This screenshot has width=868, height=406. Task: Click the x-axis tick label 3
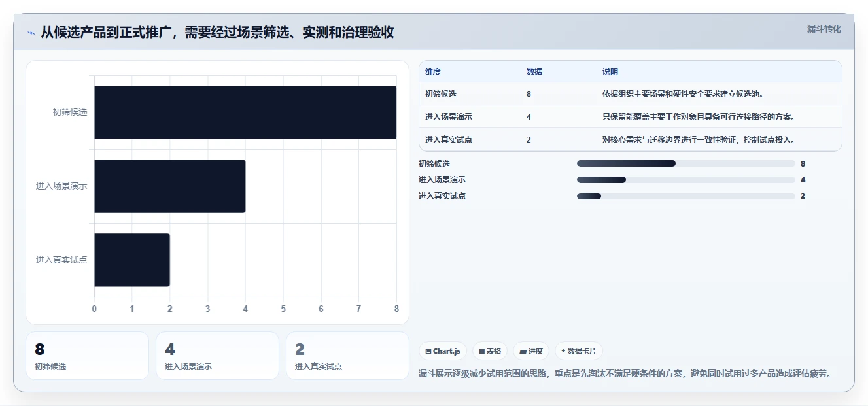pyautogui.click(x=208, y=309)
